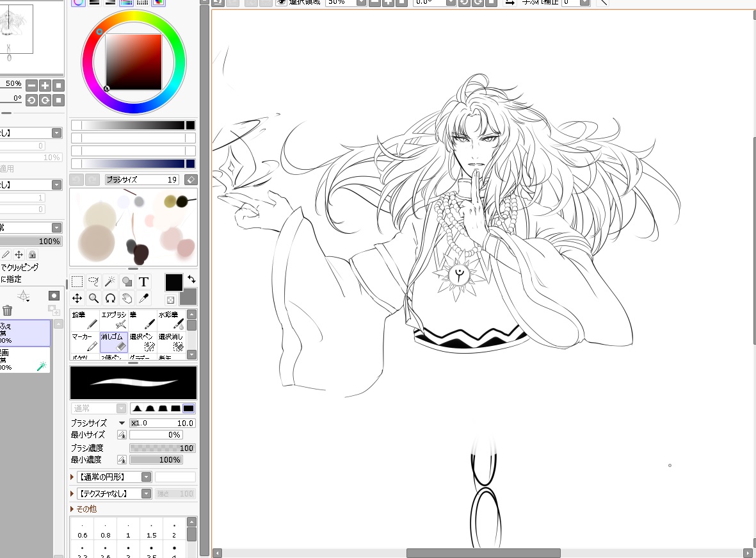Pick the 0.6 brush size preset
Image resolution: width=756 pixels, height=558 pixels.
click(x=83, y=530)
